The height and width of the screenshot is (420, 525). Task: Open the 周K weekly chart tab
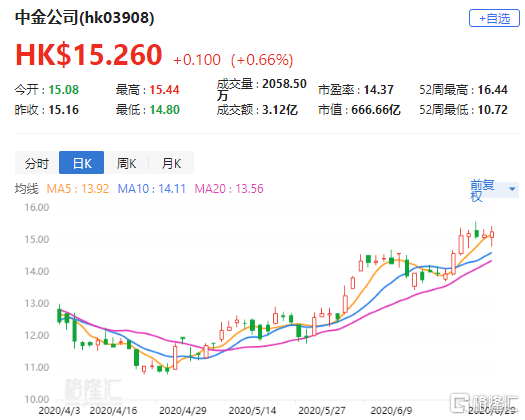click(x=126, y=163)
